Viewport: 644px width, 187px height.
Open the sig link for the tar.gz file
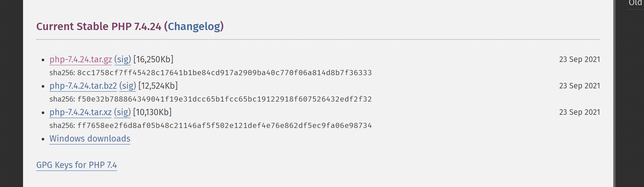point(123,59)
